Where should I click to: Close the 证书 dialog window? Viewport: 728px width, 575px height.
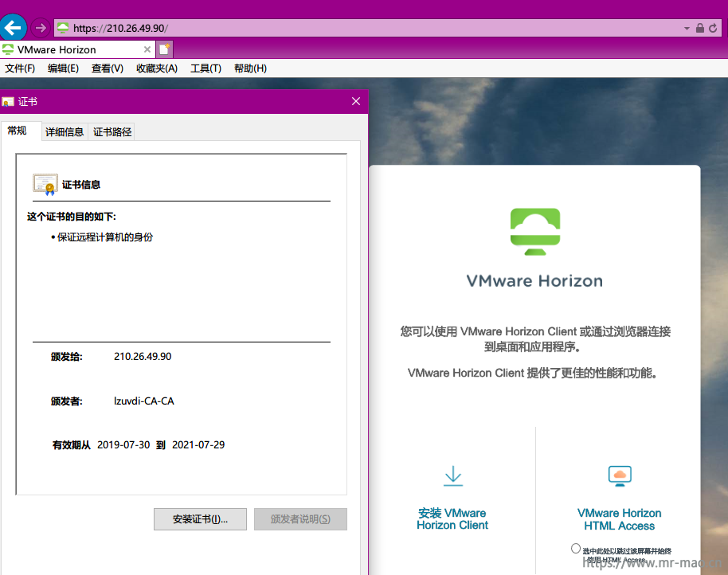(356, 101)
